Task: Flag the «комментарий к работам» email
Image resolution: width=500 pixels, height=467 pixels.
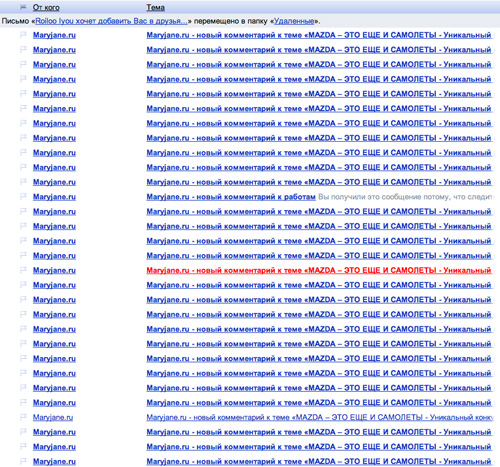Action: point(23,196)
